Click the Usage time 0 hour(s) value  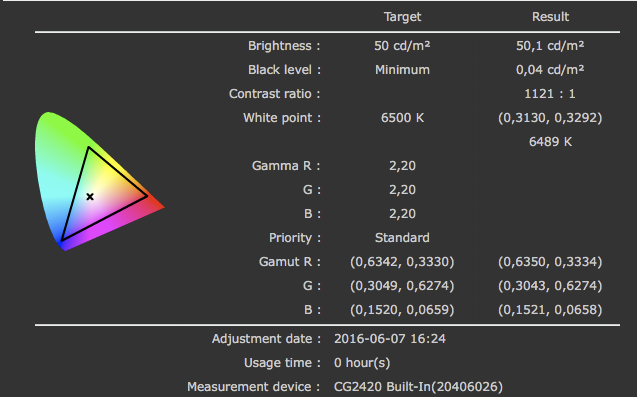click(362, 362)
